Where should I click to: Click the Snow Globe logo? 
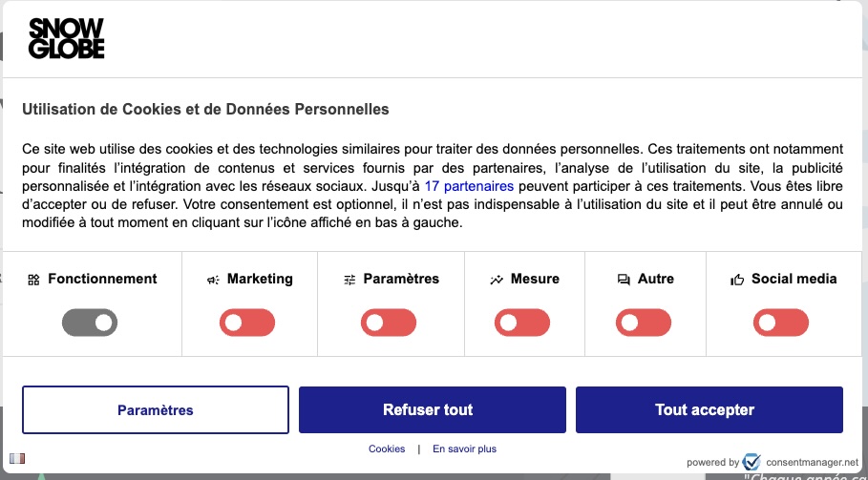pos(67,38)
